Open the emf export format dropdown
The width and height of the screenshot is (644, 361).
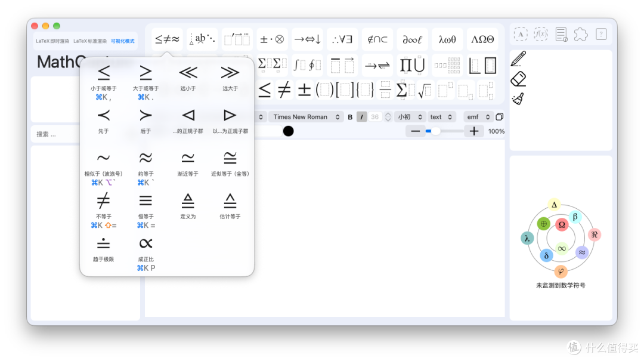point(478,117)
